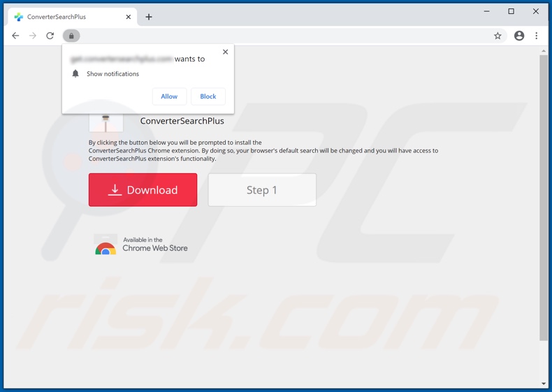Click the ConverterSearchPlus extension thumbnail

coord(106,123)
